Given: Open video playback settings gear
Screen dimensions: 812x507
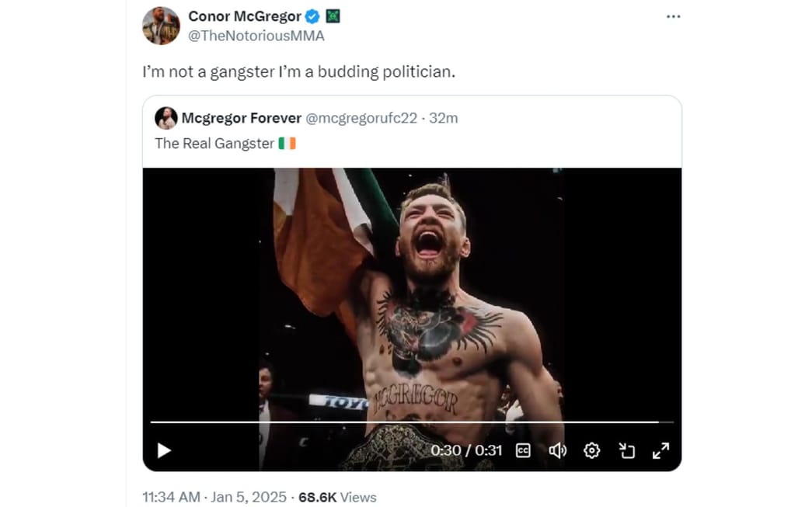Looking at the screenshot, I should tap(592, 450).
